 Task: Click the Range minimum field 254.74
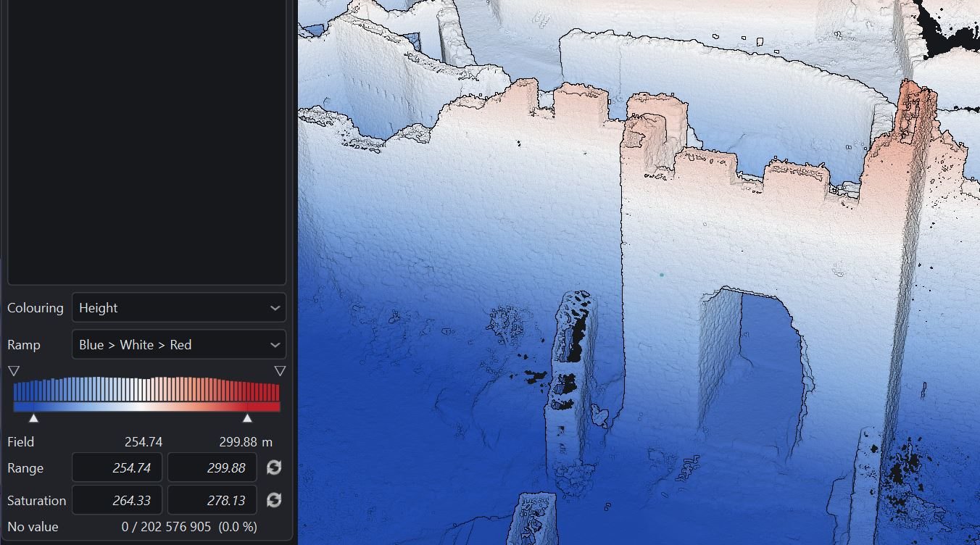coord(117,467)
